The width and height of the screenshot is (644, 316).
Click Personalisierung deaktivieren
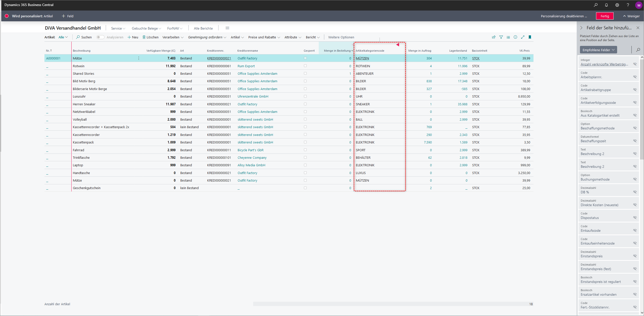pos(564,16)
